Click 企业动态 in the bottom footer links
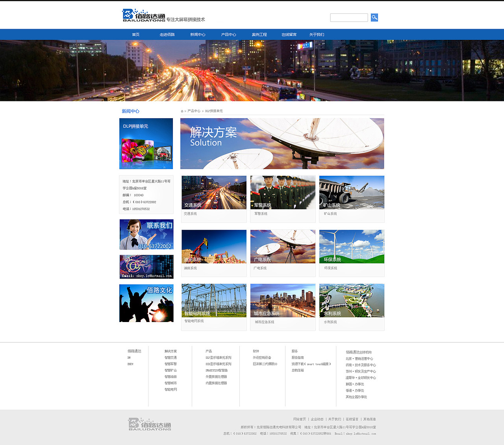This screenshot has height=445, width=504. click(x=317, y=419)
